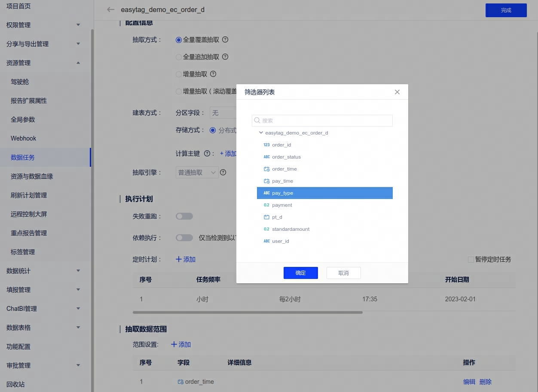Viewport: 538px width, 392px height.
Task: Click the 完成 button at top right
Action: (x=506, y=10)
